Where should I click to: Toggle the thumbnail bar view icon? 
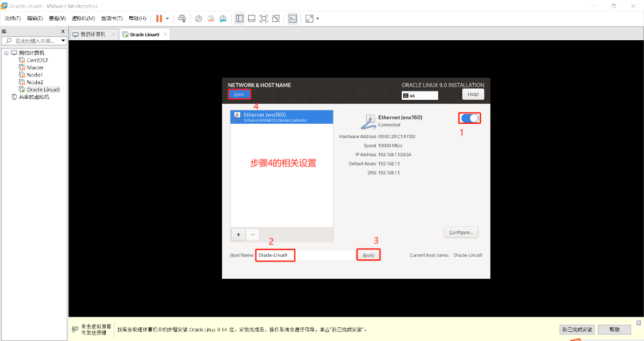(252, 18)
